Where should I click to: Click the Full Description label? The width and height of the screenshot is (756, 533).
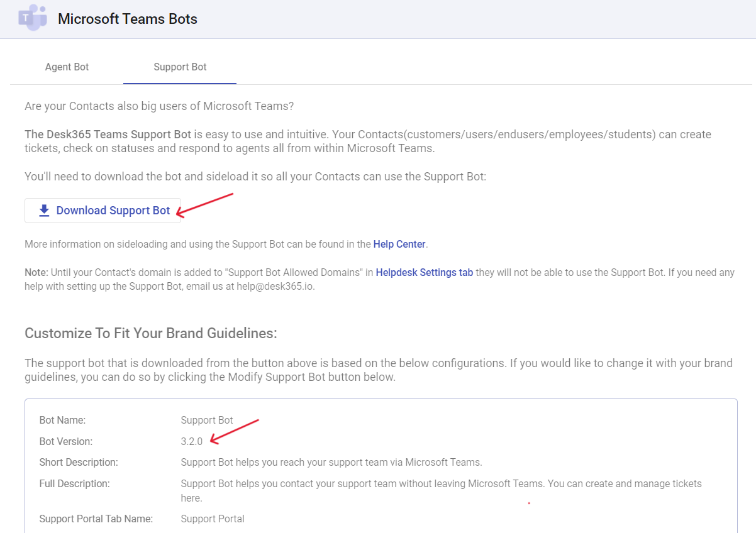74,483
